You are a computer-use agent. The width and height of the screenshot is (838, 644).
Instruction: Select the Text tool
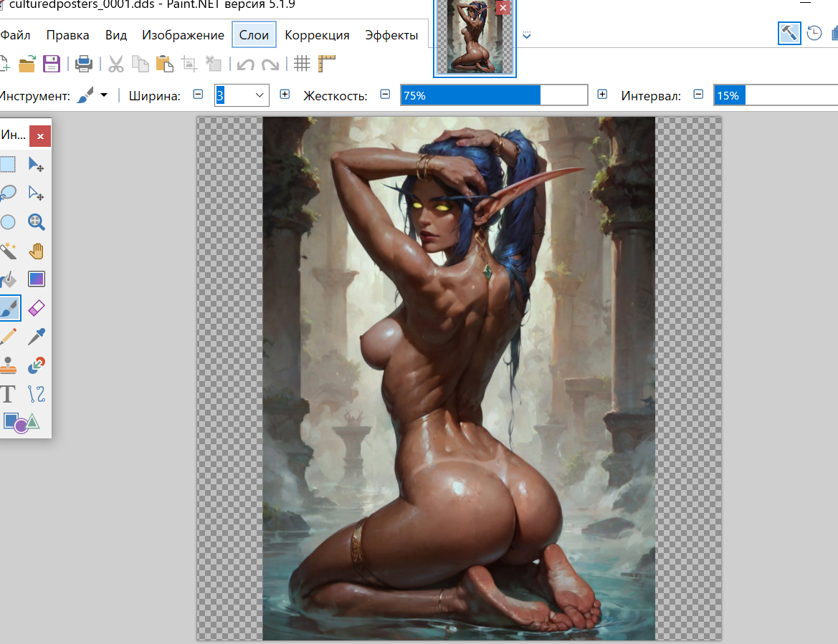7,393
